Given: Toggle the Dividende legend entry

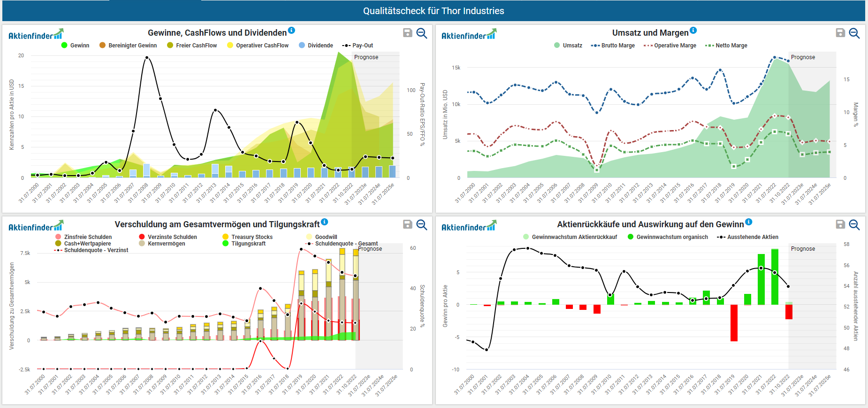Looking at the screenshot, I should pos(316,46).
